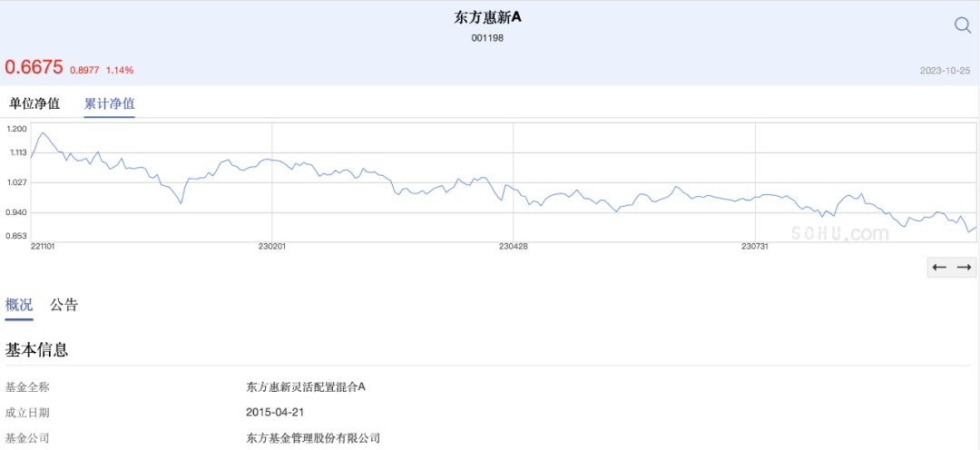This screenshot has width=980, height=450.
Task: Select the 累计净值 tab
Action: [110, 103]
